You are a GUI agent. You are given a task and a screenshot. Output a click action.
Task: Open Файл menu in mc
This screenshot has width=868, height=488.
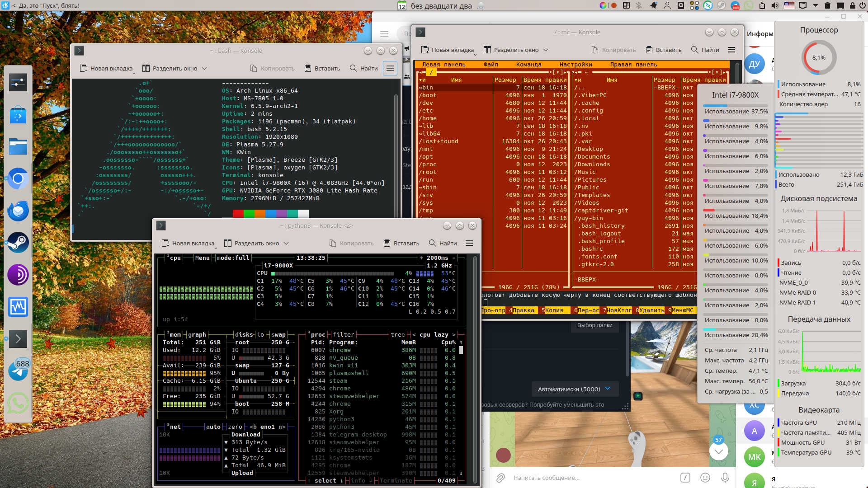491,65
